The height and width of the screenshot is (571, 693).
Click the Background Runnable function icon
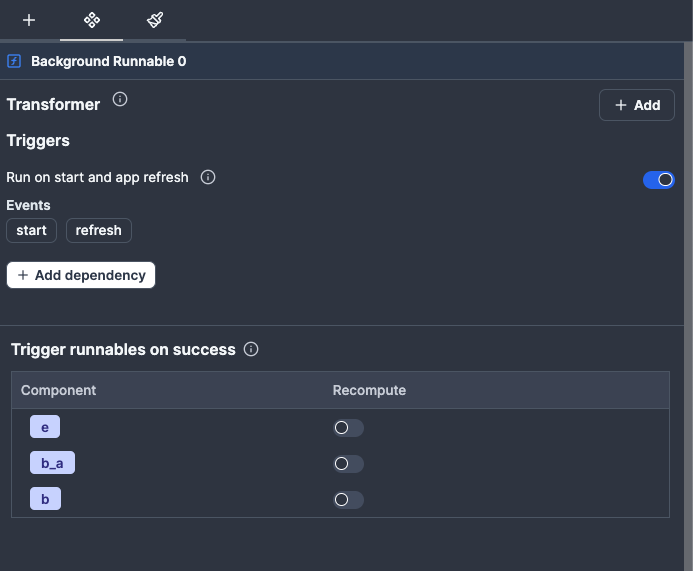(x=15, y=61)
